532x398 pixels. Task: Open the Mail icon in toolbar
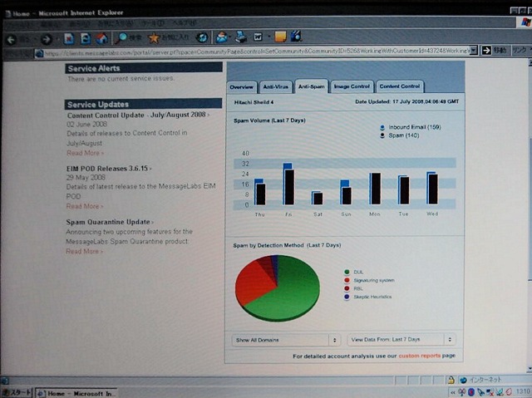pyautogui.click(x=222, y=37)
